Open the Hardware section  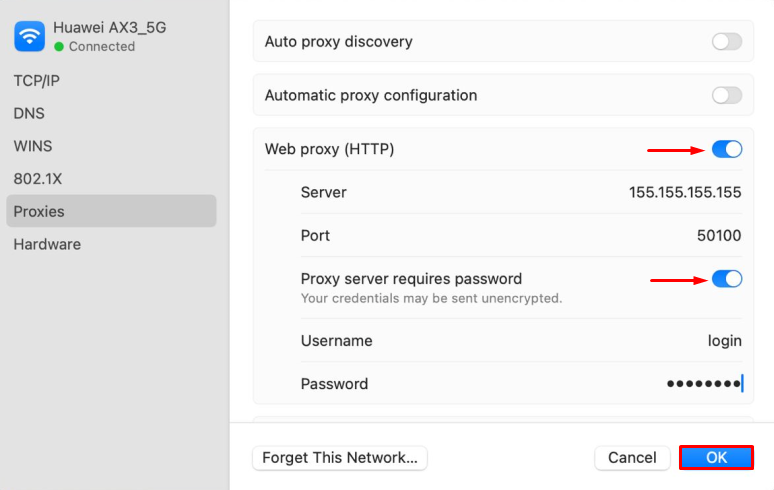click(47, 244)
